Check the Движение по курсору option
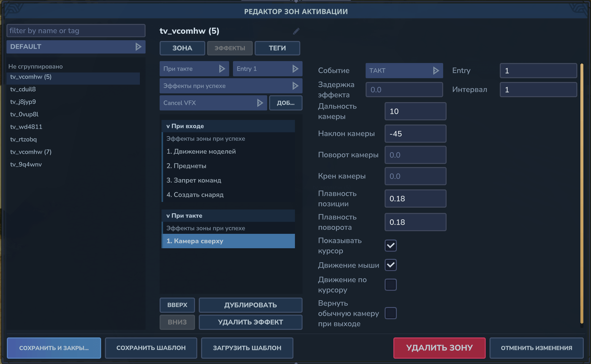 pyautogui.click(x=391, y=285)
